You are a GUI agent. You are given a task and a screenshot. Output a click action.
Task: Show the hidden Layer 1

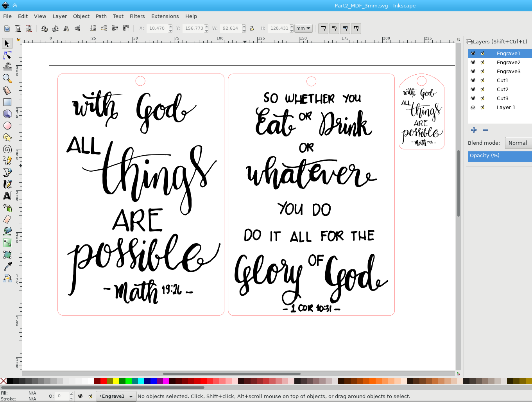(x=473, y=107)
